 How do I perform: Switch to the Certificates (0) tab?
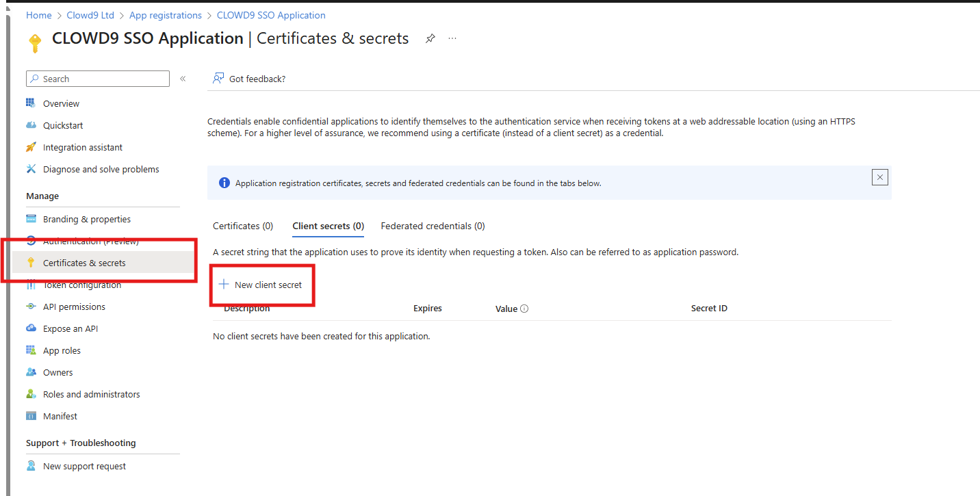tap(243, 226)
